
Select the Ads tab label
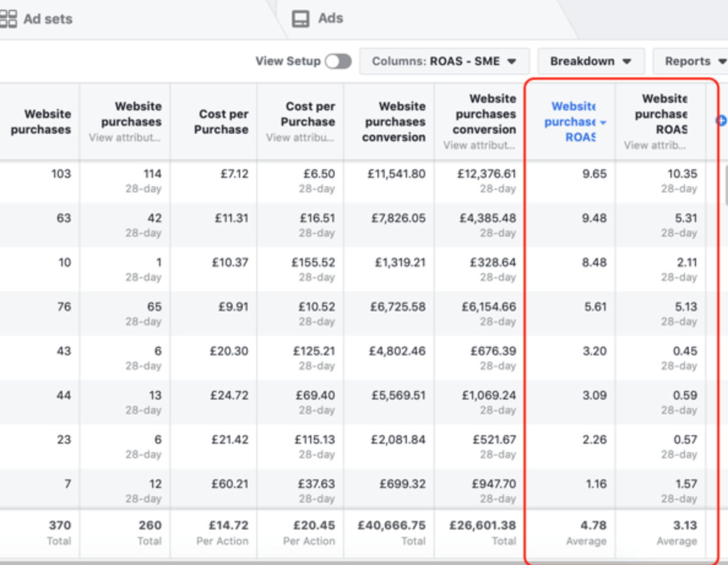[330, 18]
